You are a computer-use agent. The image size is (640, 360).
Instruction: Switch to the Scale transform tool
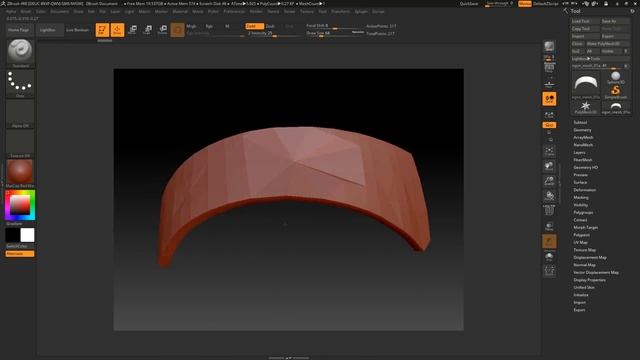(148, 29)
